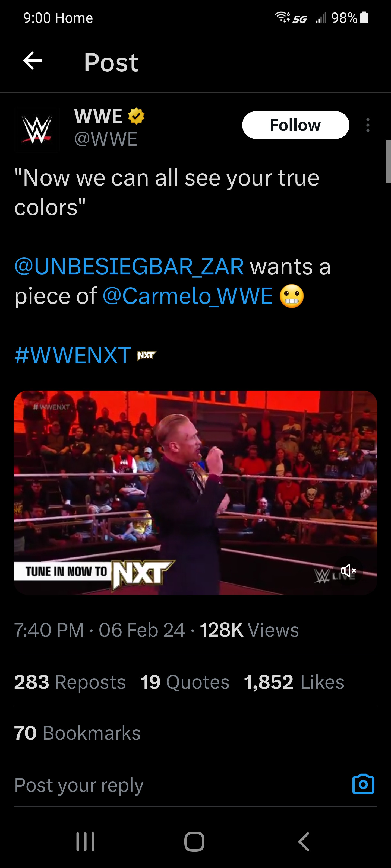This screenshot has height=868, width=391.
Task: View the 283 Reposts list
Action: click(x=70, y=682)
